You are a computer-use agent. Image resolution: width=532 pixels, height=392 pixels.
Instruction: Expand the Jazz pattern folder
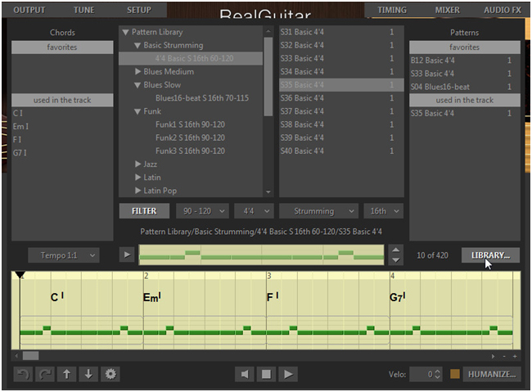(x=138, y=164)
